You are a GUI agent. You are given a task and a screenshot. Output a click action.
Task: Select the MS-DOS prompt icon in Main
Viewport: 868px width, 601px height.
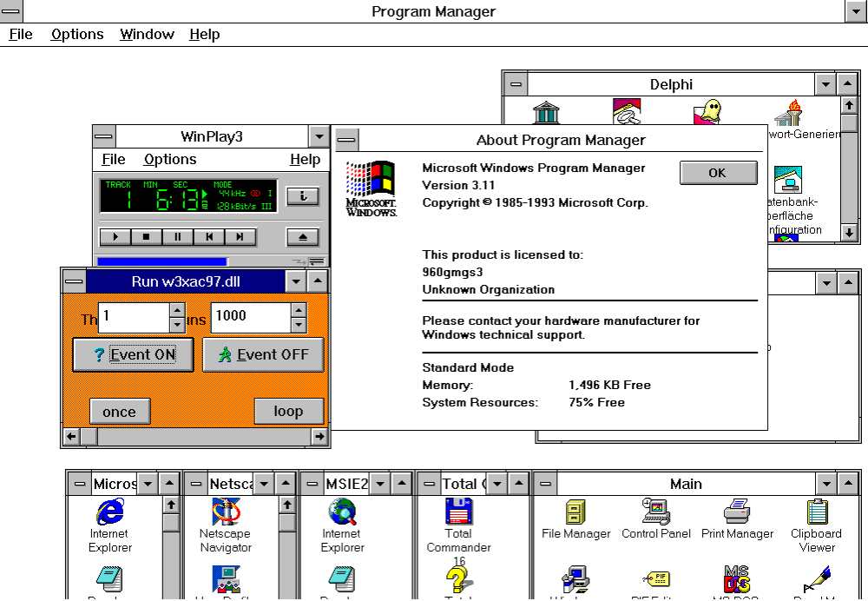(x=737, y=579)
